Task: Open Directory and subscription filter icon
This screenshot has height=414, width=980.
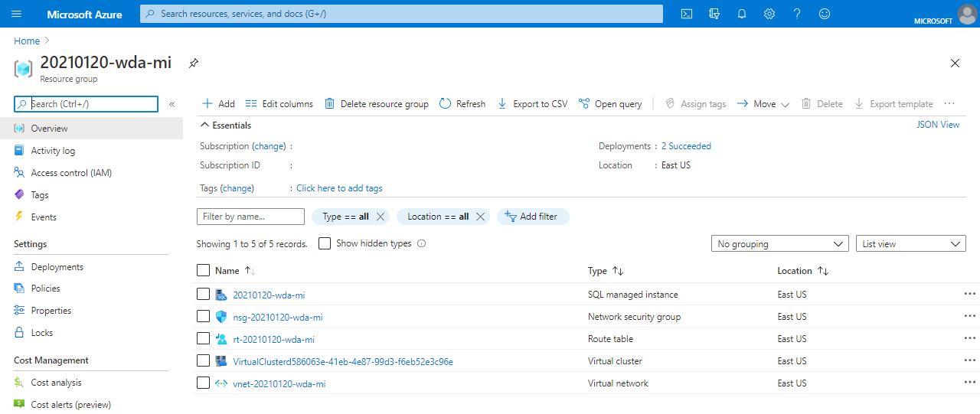Action: click(x=715, y=14)
